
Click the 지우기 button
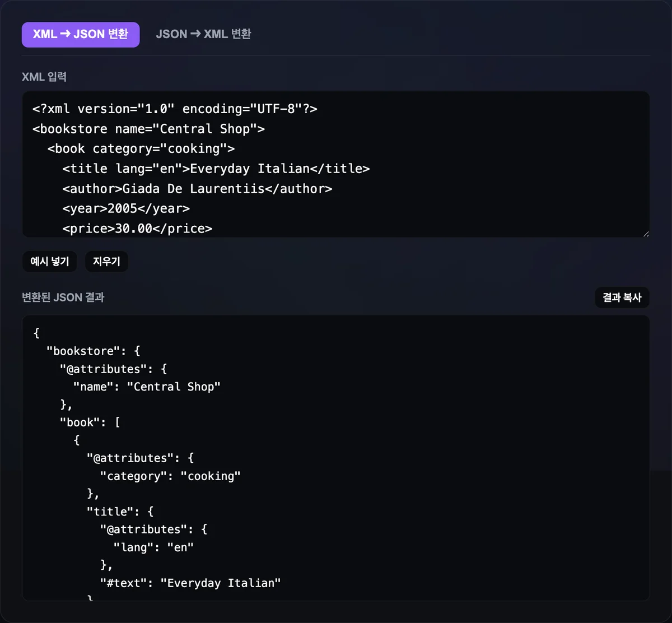click(x=106, y=262)
